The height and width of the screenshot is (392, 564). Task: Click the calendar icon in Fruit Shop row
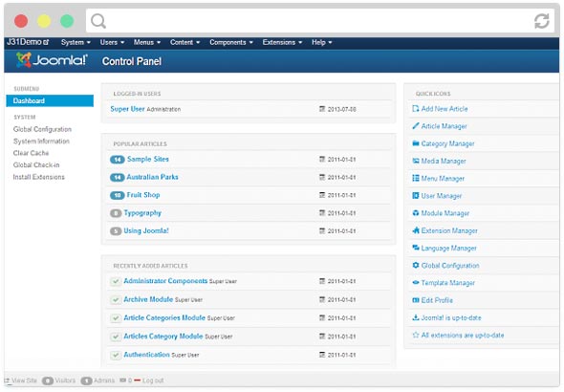322,195
